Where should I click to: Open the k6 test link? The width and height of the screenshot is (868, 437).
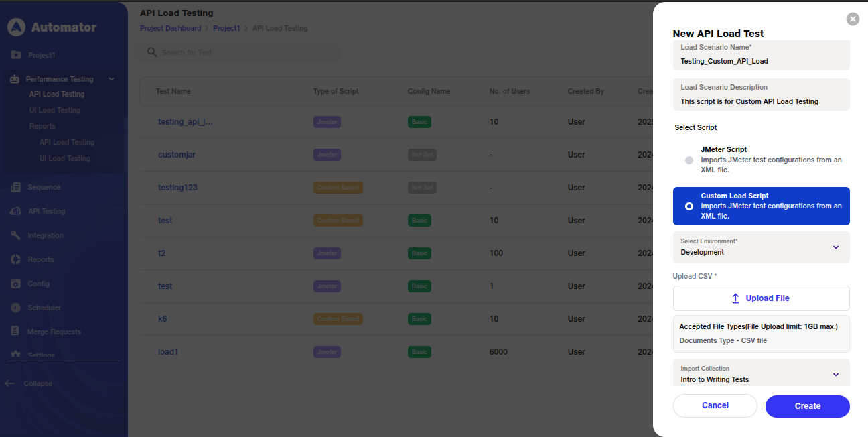click(x=163, y=319)
